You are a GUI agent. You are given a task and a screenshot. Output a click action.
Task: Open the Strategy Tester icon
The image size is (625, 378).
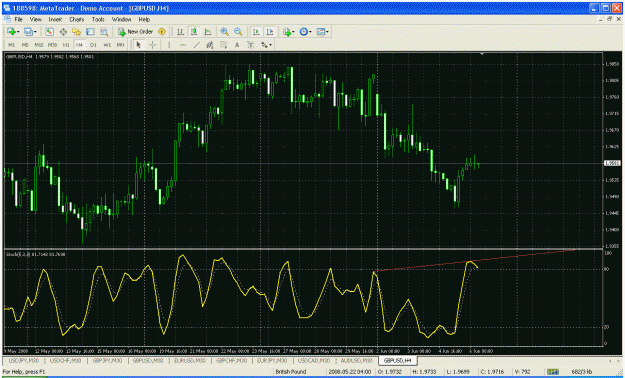(x=104, y=32)
